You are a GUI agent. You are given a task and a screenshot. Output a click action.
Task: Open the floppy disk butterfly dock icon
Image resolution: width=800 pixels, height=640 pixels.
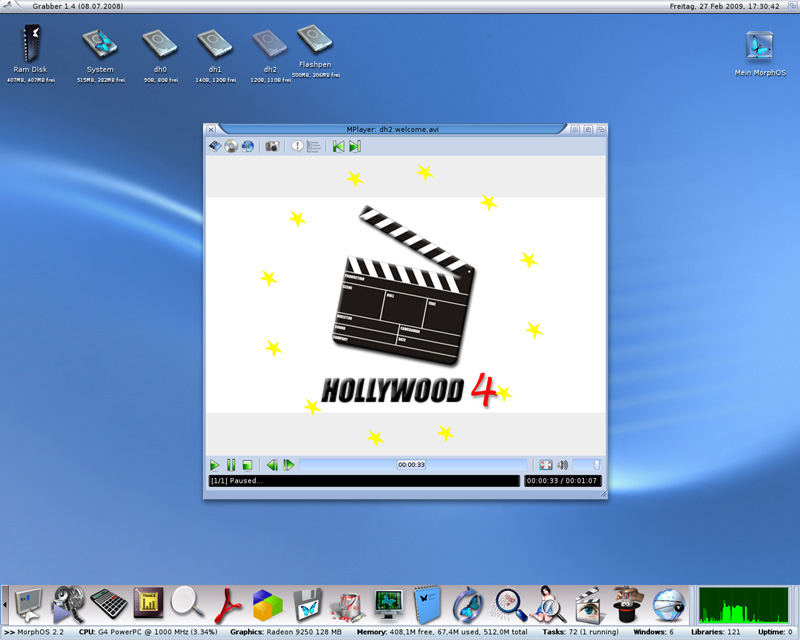click(x=308, y=605)
